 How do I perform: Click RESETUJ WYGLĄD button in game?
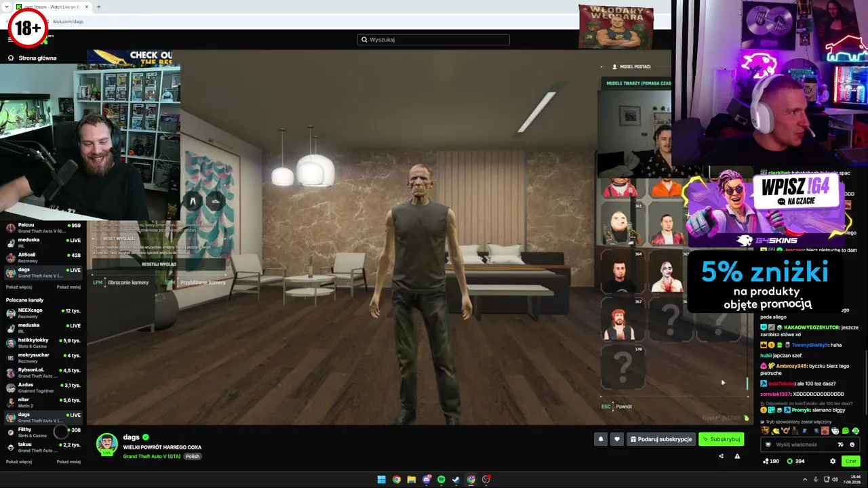coord(159,264)
